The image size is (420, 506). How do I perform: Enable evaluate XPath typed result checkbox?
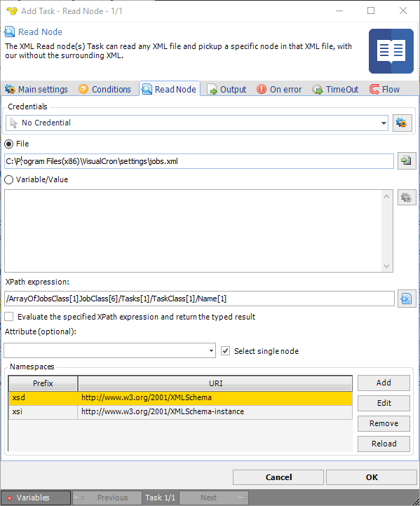[x=9, y=317]
